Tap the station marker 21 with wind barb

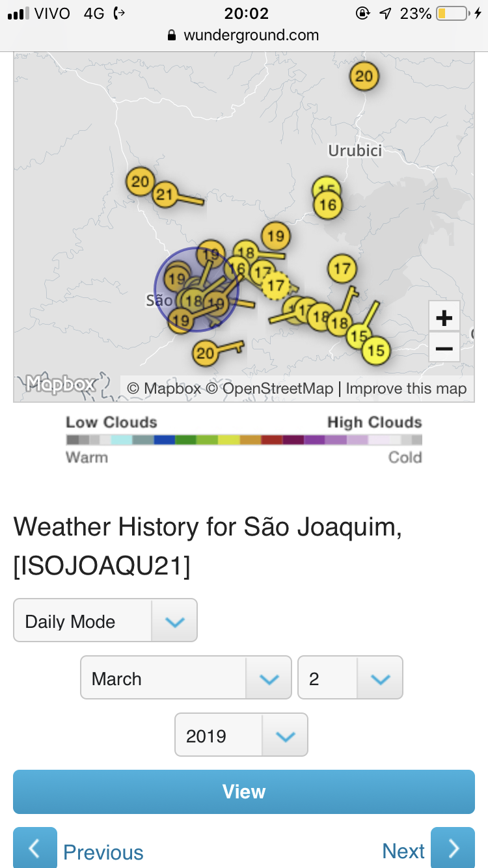[x=165, y=194]
